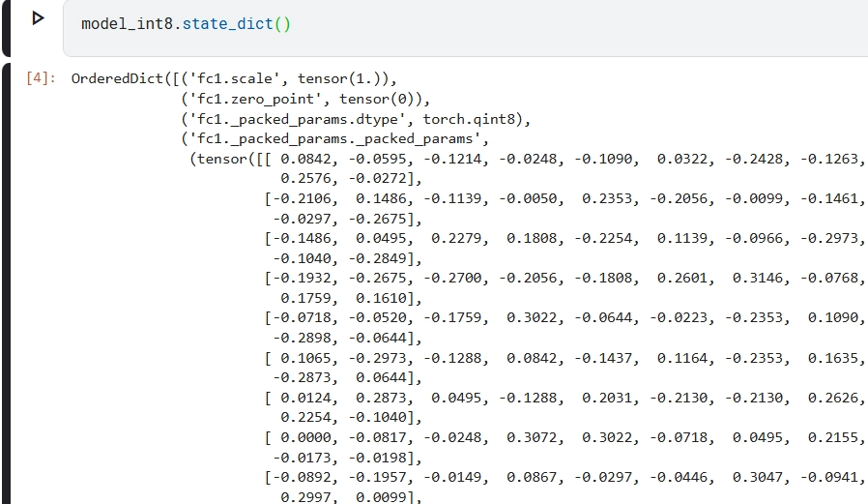Click the value -0.2106 in second row

tap(305, 198)
